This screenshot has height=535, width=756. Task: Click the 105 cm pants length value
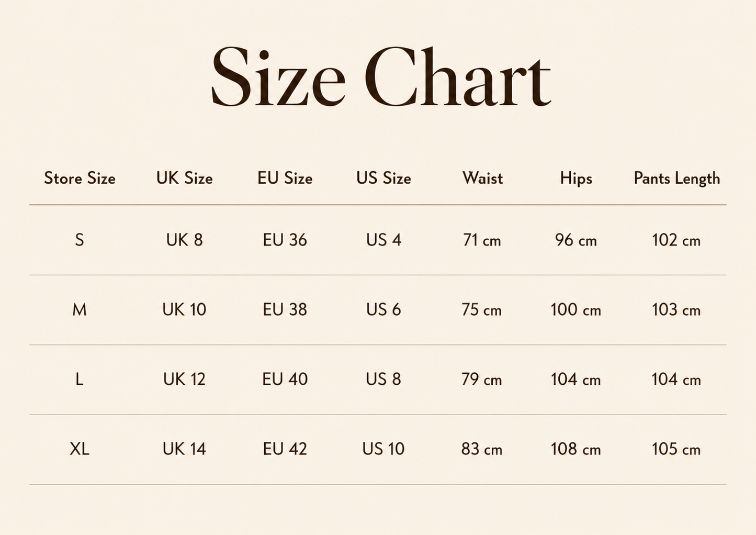click(676, 449)
